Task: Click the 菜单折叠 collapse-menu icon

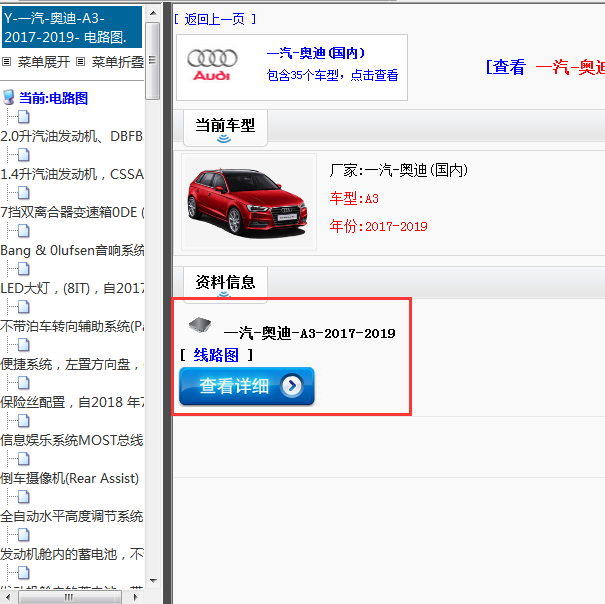Action: 80,61
